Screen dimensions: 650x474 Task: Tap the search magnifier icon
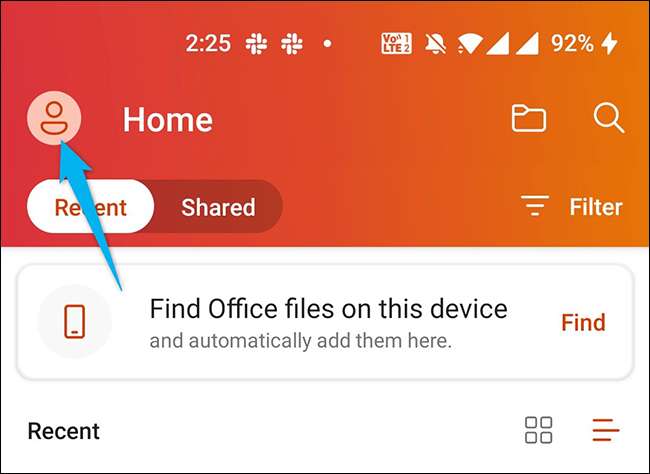click(609, 118)
